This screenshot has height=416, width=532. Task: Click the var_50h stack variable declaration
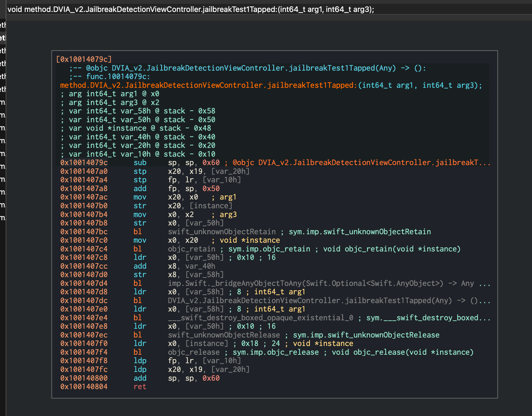coord(138,120)
